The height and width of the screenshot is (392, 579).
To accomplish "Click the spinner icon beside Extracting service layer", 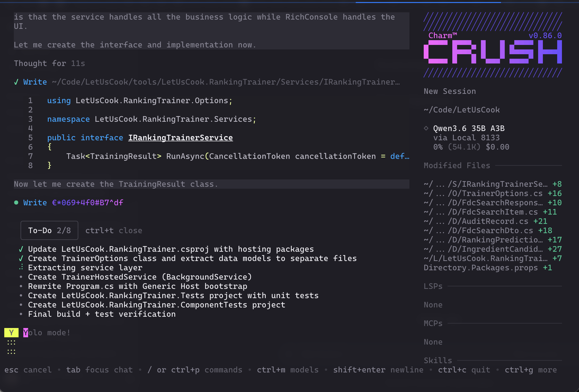I will coord(21,267).
